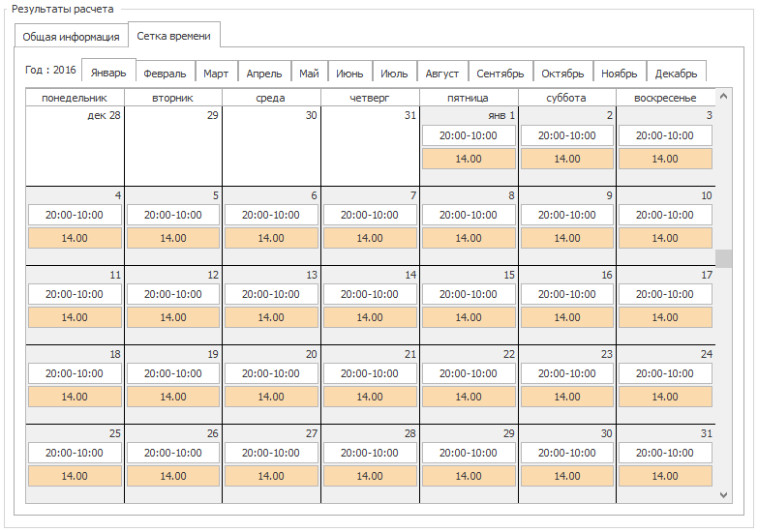Click the scrollbar up arrow
758x532 pixels.
[724, 96]
